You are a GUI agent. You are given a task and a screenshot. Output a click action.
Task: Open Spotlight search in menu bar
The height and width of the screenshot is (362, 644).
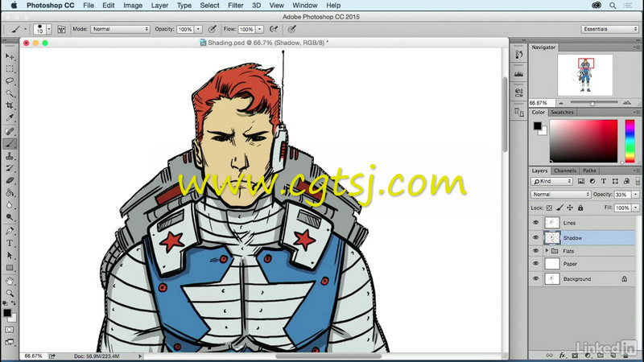click(613, 6)
